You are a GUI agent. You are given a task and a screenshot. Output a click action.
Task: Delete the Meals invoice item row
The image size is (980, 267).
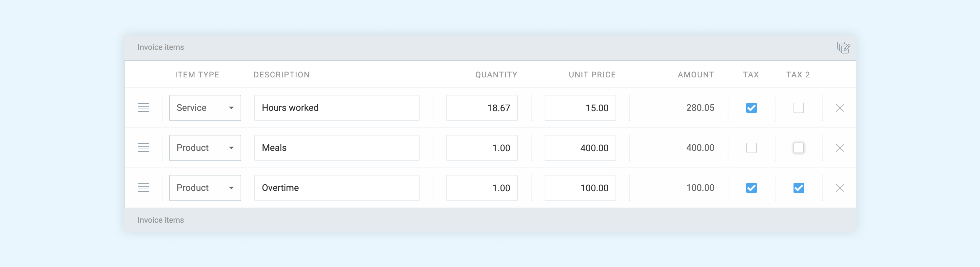point(840,148)
